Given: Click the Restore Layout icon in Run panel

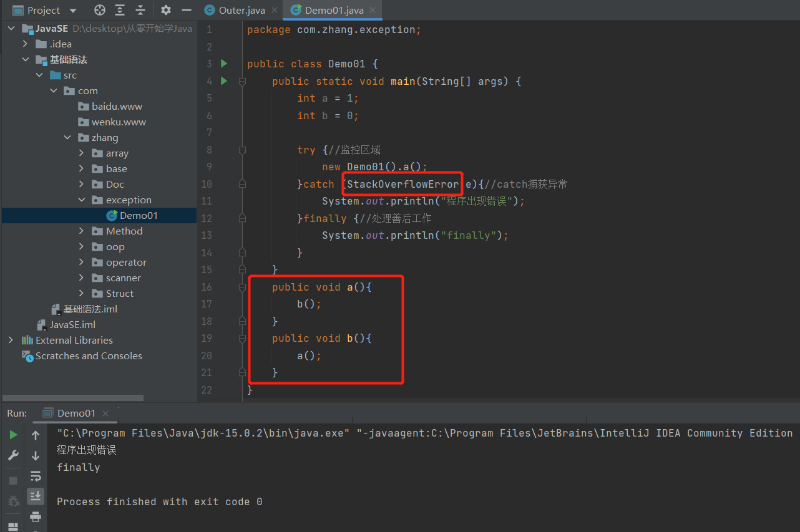Looking at the screenshot, I should point(13,527).
